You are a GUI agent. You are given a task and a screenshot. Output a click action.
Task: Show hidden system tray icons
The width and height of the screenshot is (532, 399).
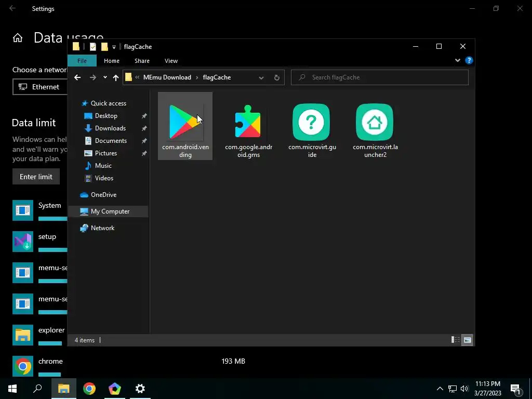(440, 389)
